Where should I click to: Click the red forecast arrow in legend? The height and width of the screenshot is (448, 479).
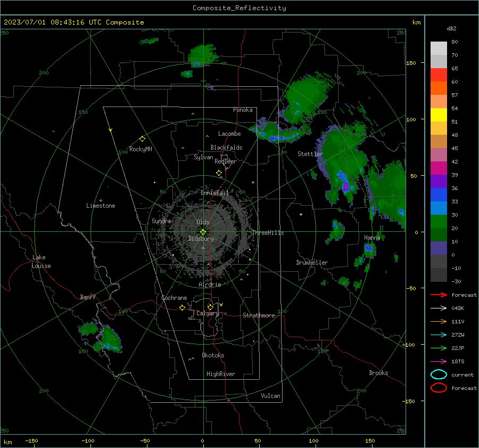click(439, 295)
